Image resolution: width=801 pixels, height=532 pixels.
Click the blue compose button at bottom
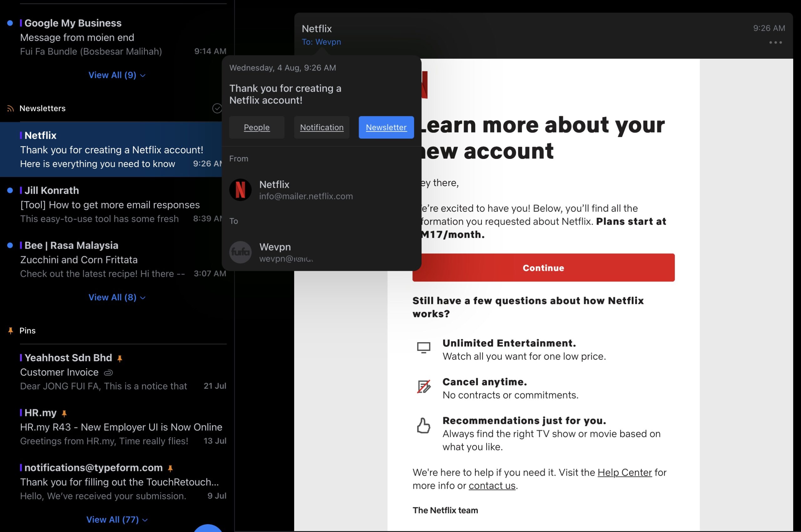(208, 529)
